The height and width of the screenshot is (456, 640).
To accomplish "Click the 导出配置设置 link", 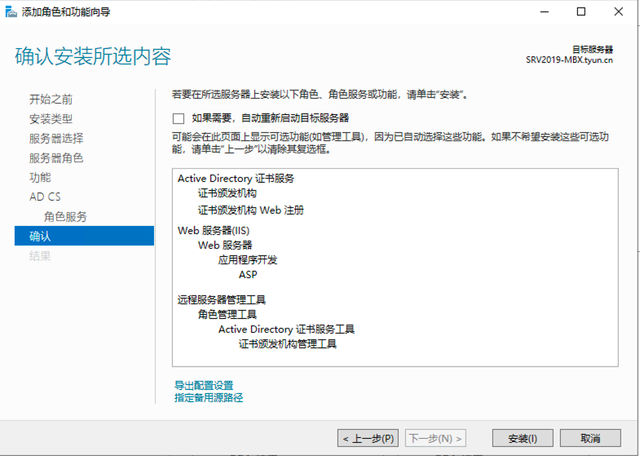I will (204, 385).
